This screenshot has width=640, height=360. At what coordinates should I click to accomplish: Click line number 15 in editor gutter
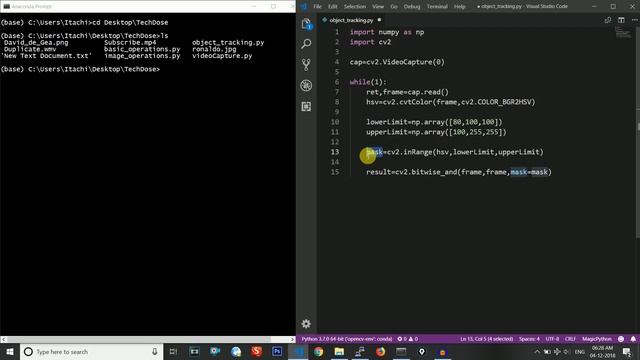335,172
